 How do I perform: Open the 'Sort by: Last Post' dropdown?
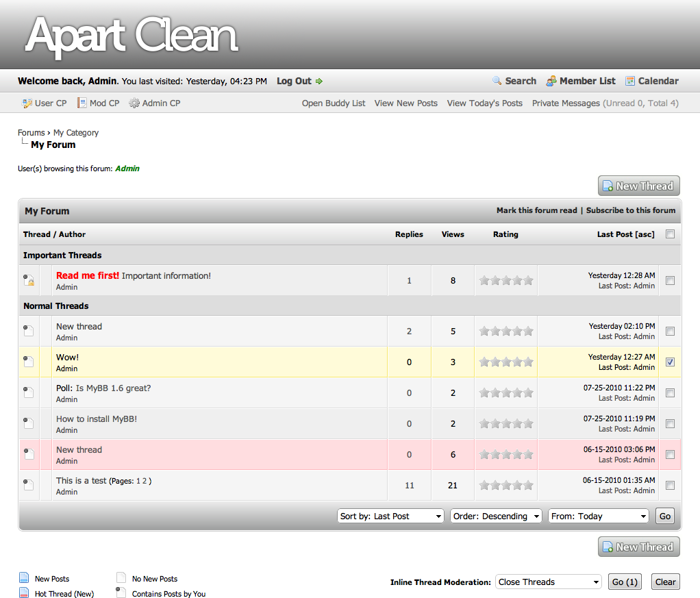coord(391,516)
